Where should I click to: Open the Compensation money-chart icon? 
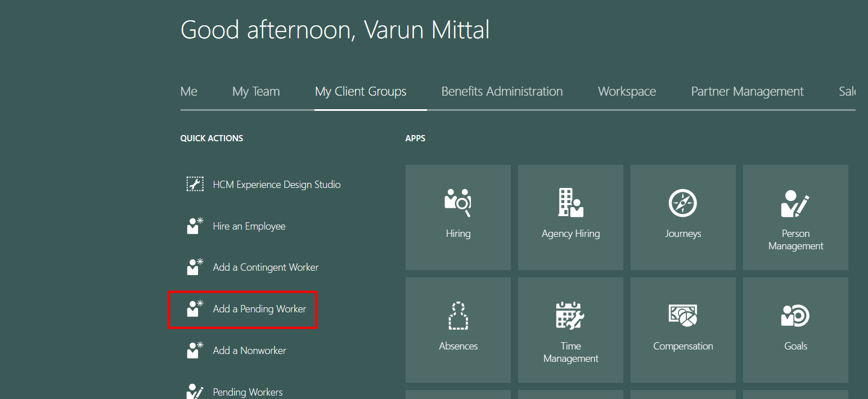click(x=683, y=316)
